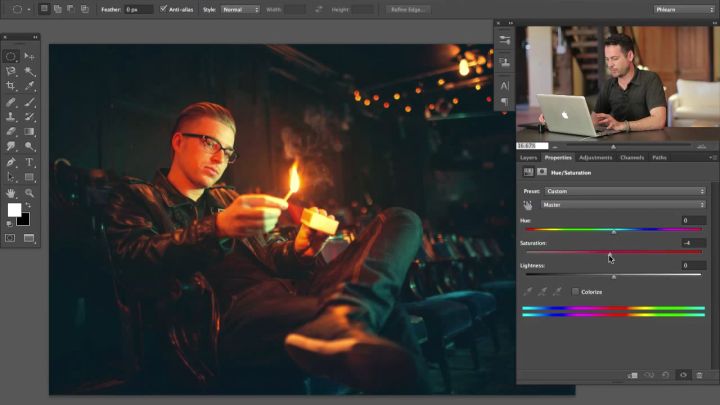
Task: Select the Type tool
Action: [x=29, y=162]
